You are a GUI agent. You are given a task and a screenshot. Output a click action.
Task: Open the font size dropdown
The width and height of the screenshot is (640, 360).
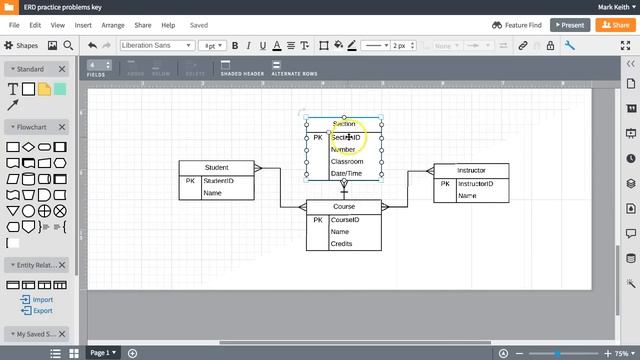(212, 46)
